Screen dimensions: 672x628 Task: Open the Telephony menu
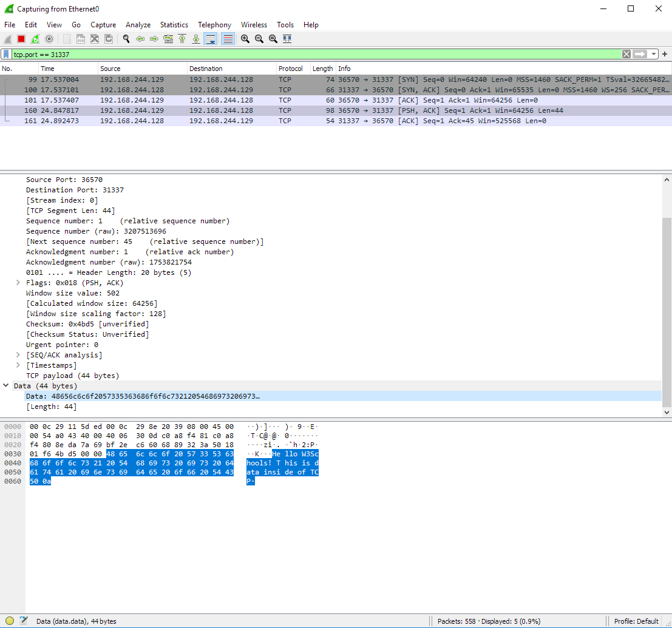point(214,25)
